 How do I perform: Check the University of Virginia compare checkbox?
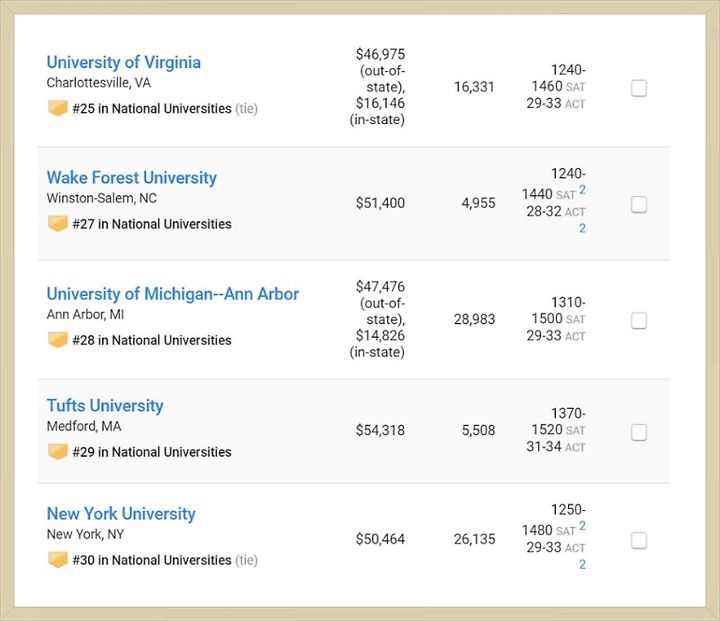639,88
